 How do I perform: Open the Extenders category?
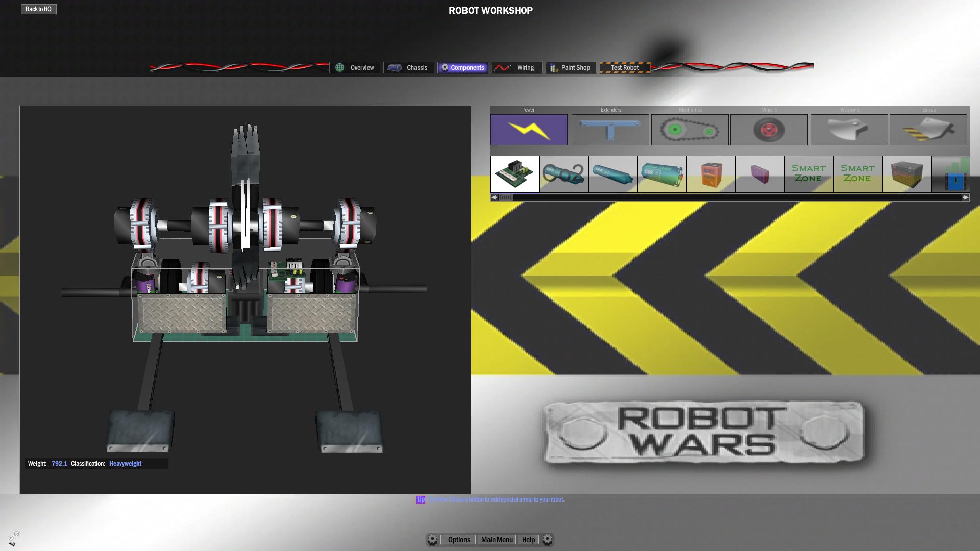tap(610, 130)
